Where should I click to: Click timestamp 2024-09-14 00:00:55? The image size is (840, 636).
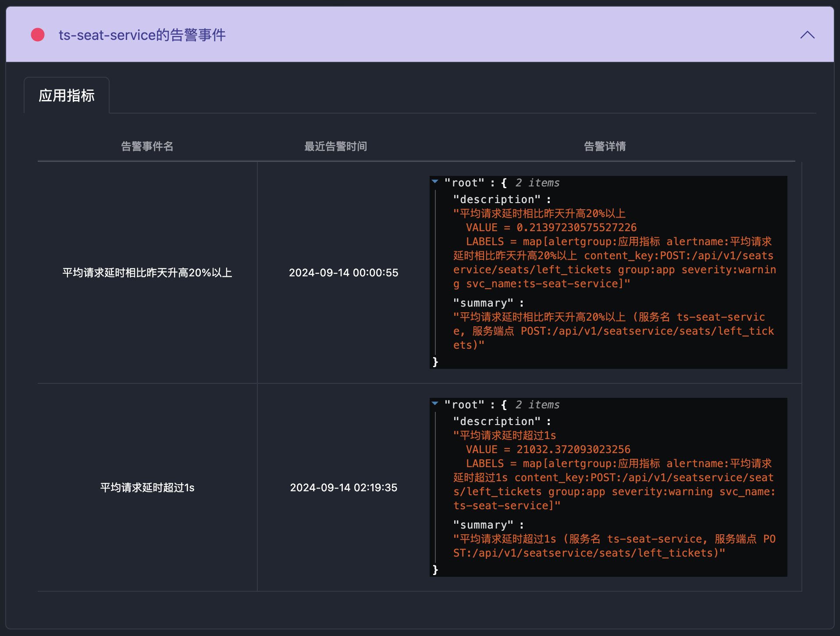[x=344, y=273]
